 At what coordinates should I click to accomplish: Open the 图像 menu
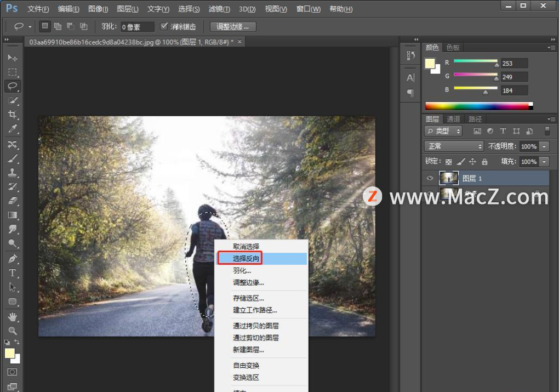[98, 9]
